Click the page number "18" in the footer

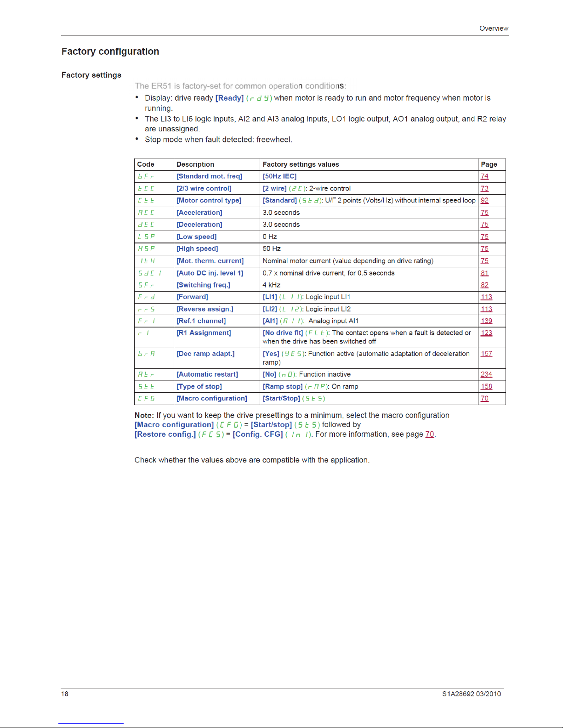[65, 694]
